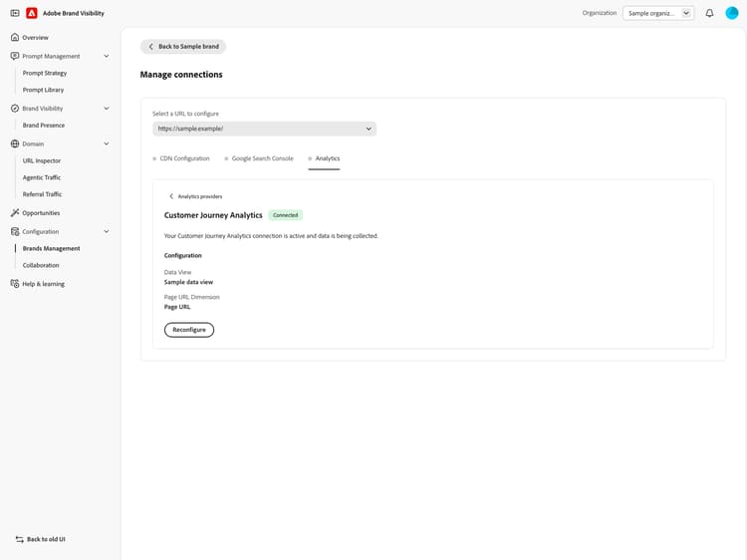
Task: Click the Prompt Management chat icon
Action: click(x=15, y=56)
